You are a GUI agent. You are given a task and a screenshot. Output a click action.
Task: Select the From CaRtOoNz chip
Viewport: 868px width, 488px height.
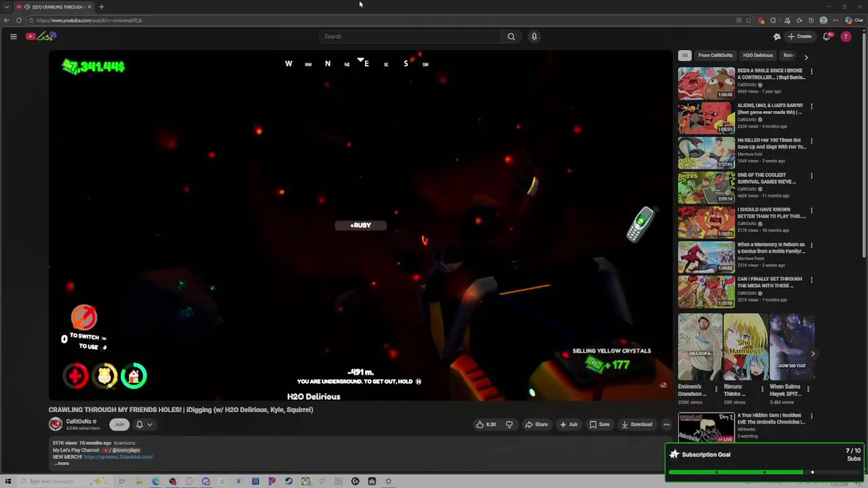point(715,56)
